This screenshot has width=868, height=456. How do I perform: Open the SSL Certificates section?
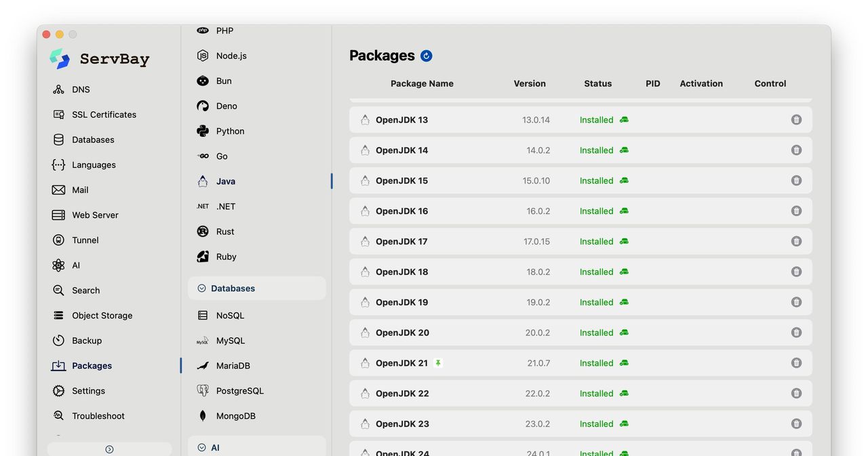click(104, 115)
